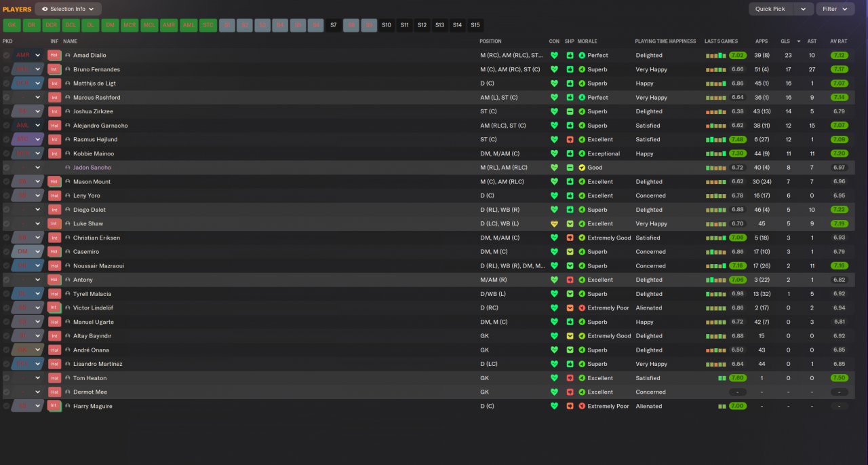Open Tom Heaton's position selector dropdown

pyautogui.click(x=28, y=378)
